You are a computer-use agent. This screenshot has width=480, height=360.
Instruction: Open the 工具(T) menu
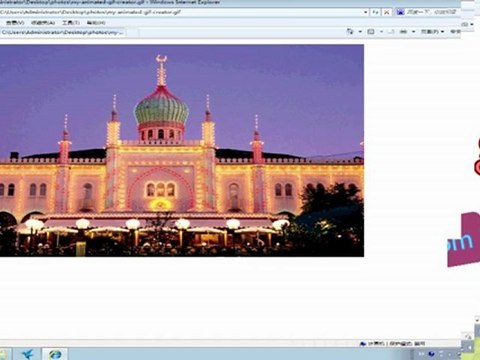pyautogui.click(x=71, y=23)
